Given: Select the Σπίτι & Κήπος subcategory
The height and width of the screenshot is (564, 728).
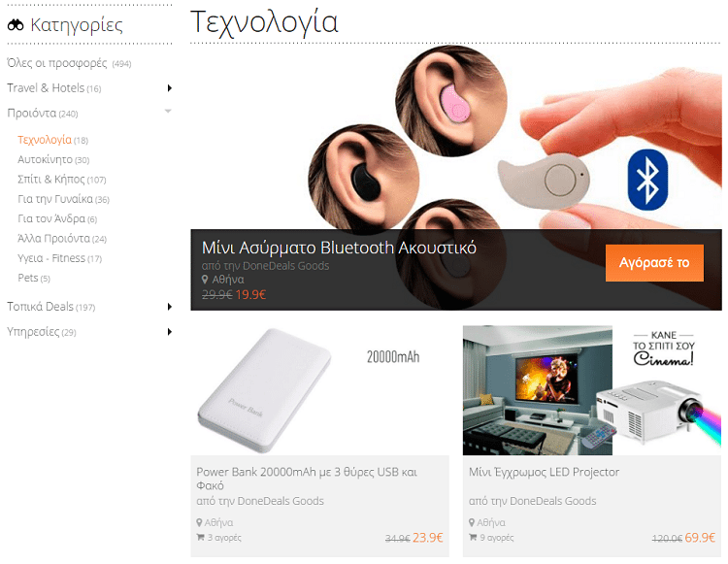Looking at the screenshot, I should 62,180.
